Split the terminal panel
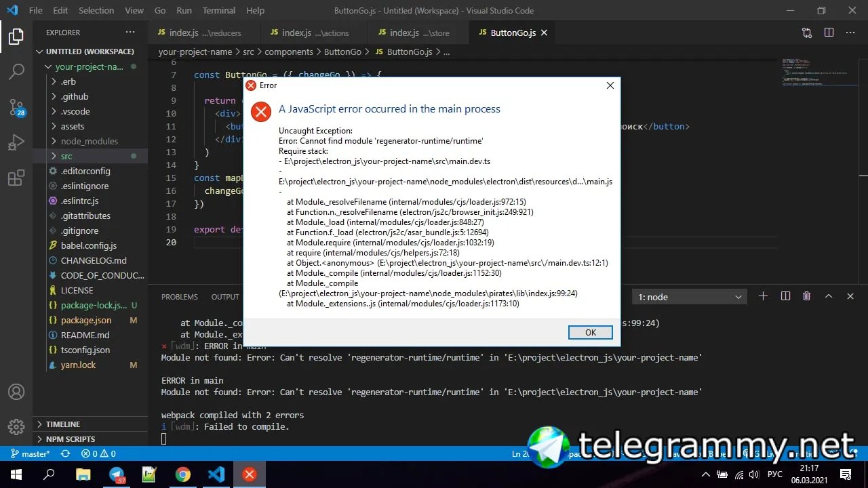Screen dimensions: 868x488 click(785, 296)
